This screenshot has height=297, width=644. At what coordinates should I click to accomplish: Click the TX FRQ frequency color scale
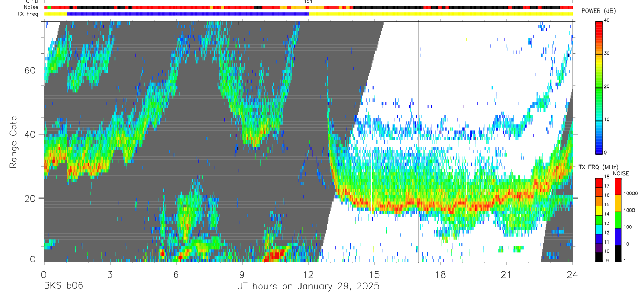click(x=598, y=219)
